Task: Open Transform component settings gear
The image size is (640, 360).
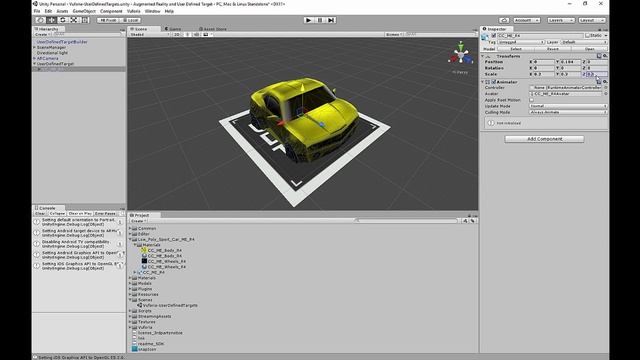Action: coord(605,56)
